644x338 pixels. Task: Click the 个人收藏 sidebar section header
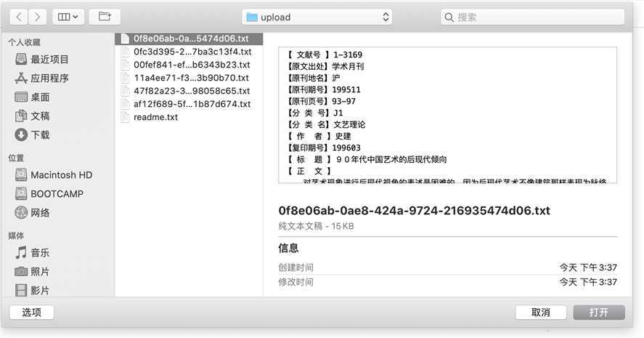(x=24, y=42)
